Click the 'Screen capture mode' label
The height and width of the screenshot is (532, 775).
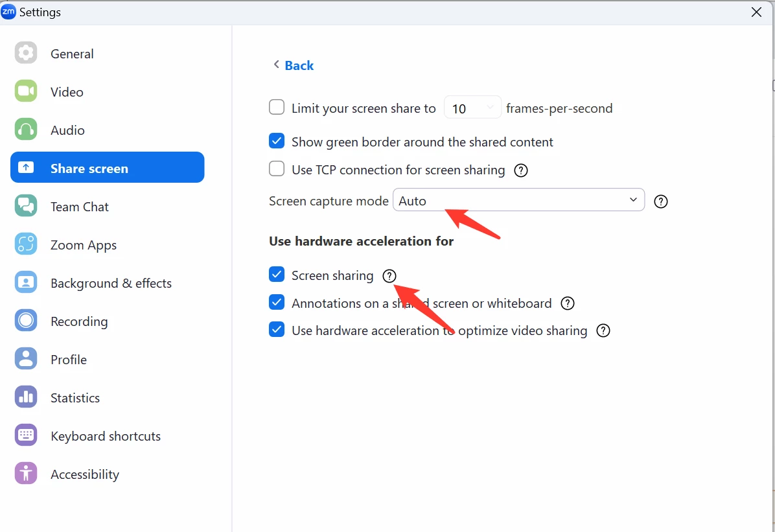329,202
